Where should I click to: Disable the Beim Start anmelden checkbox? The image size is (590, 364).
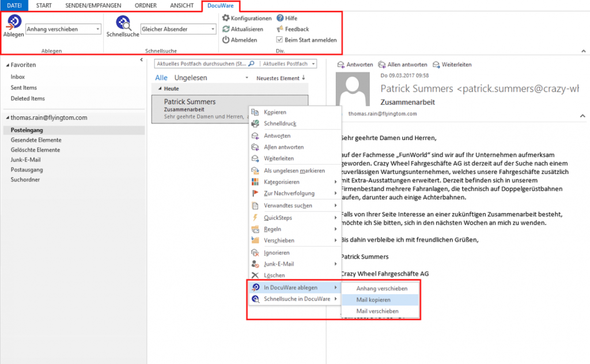pyautogui.click(x=281, y=39)
